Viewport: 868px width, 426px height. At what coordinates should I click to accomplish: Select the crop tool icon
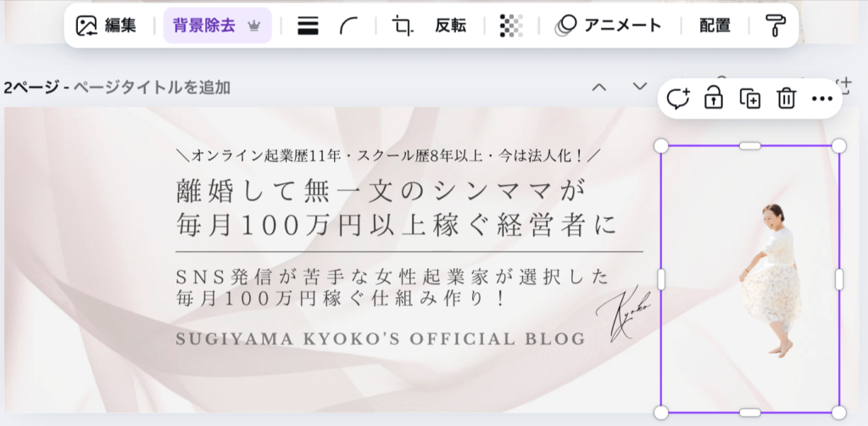403,25
